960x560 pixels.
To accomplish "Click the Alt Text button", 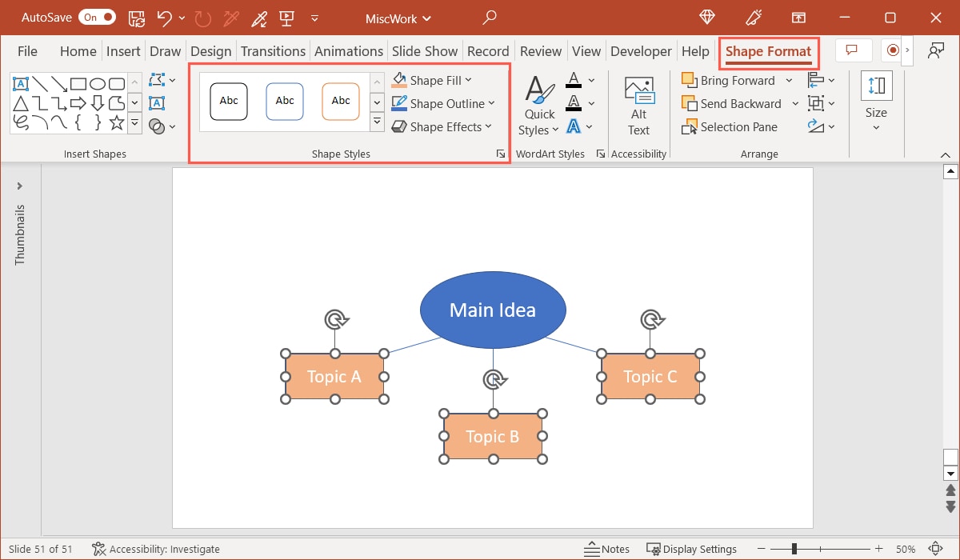I will pos(638,102).
